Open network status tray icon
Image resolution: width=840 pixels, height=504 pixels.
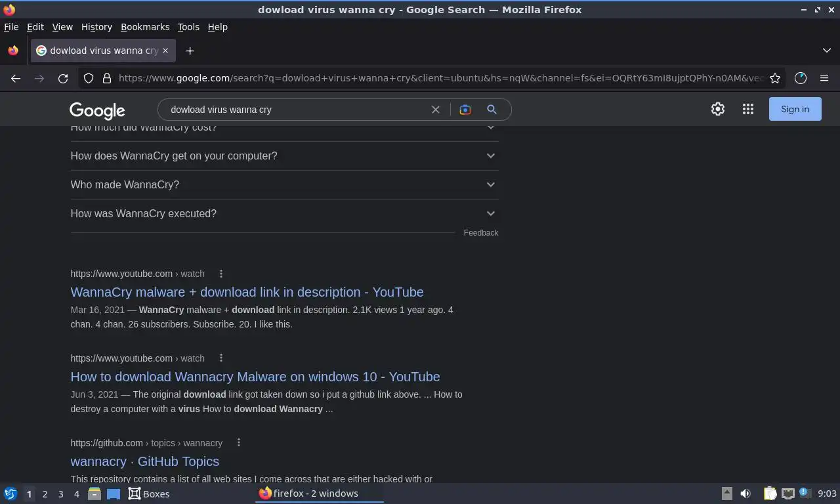tap(787, 493)
